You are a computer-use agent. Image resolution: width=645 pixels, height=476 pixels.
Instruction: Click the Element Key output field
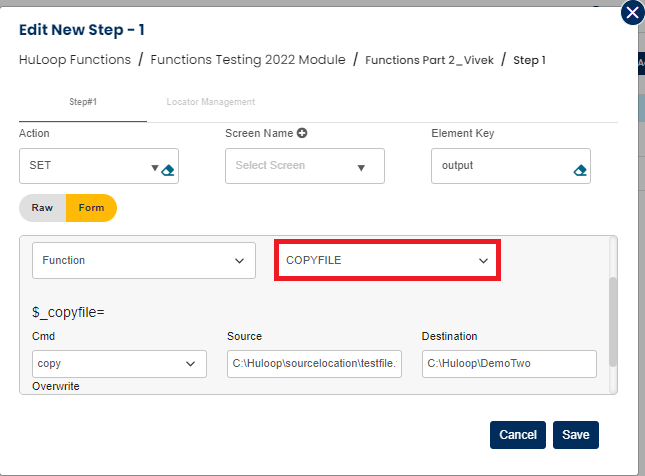pyautogui.click(x=500, y=166)
